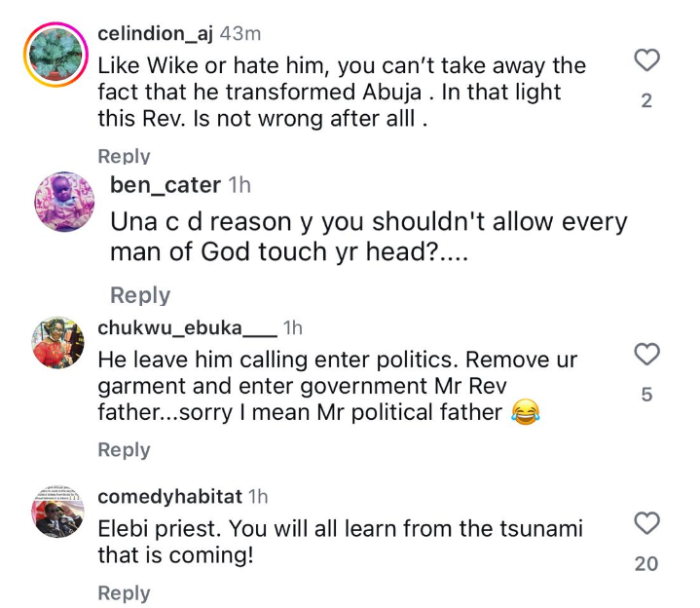Open the comedyhabitat username link
The image size is (700, 608).
pyautogui.click(x=170, y=497)
